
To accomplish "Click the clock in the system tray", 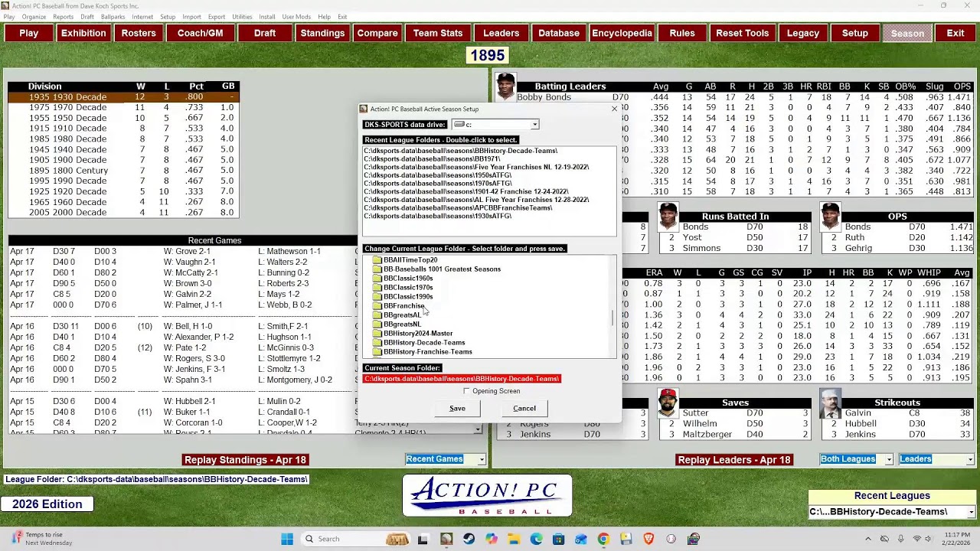I will [957, 539].
